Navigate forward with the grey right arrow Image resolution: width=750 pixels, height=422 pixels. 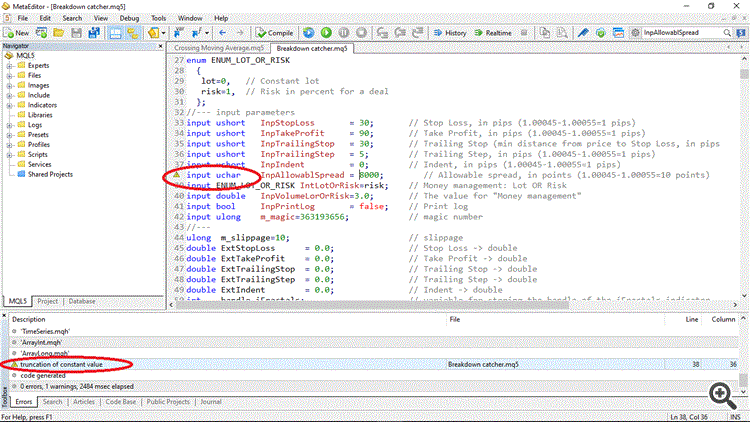[240, 33]
